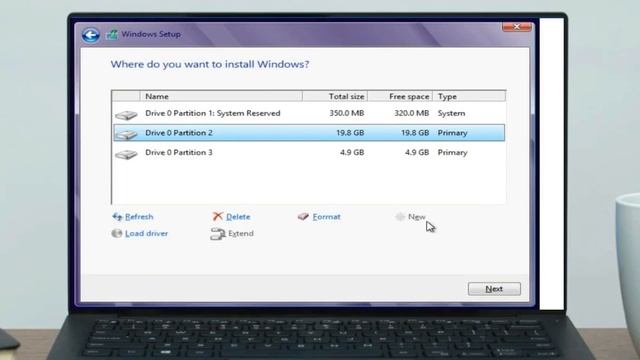Sort by the Free space column header
Viewport: 640px width, 360px height.
pos(400,96)
